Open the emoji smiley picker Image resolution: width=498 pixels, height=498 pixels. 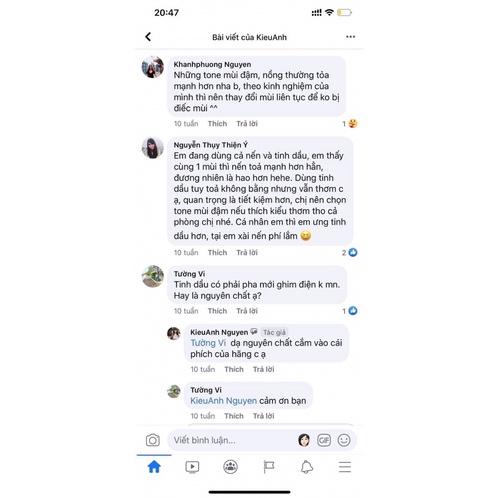(344, 440)
